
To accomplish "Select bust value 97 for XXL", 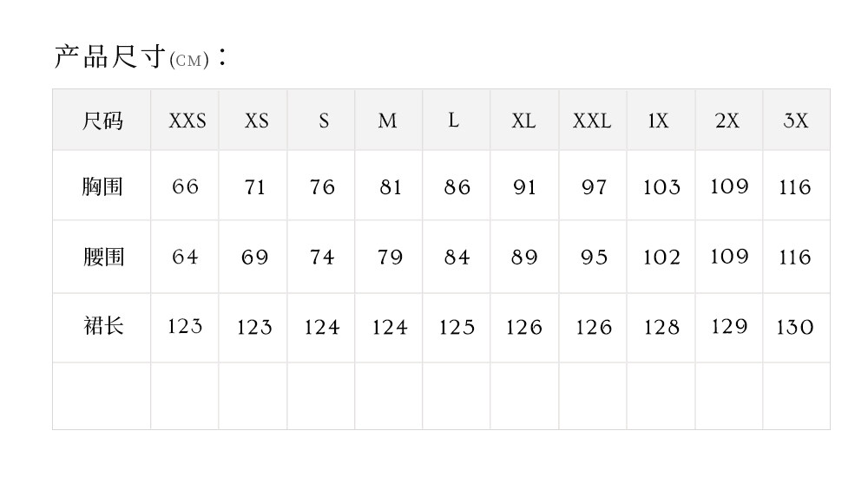I will [x=594, y=187].
